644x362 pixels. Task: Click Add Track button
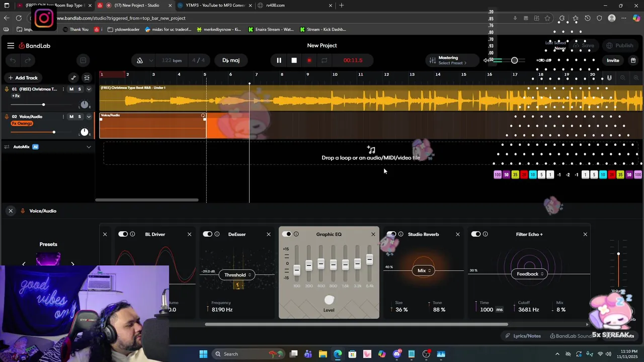[x=23, y=78]
